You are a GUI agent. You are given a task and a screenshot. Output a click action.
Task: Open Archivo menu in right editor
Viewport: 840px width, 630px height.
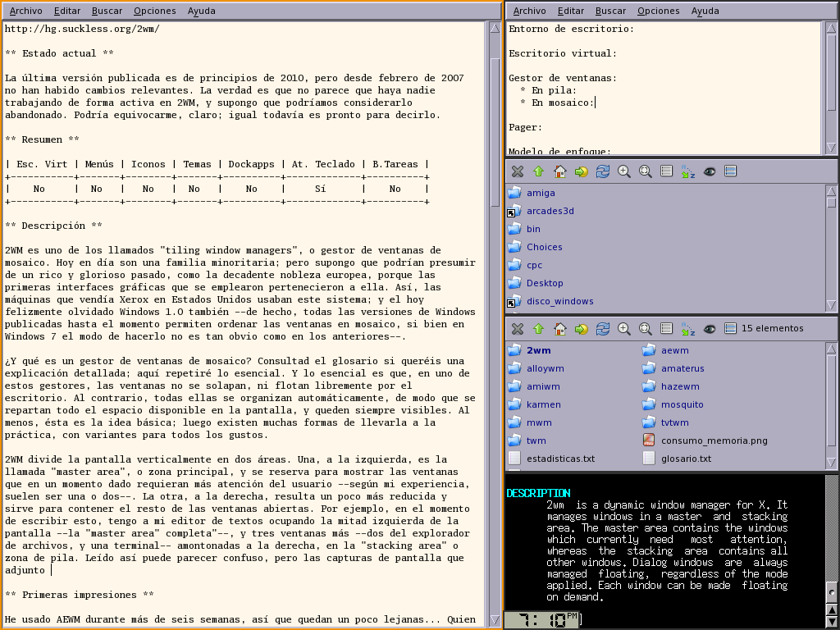[x=529, y=11]
